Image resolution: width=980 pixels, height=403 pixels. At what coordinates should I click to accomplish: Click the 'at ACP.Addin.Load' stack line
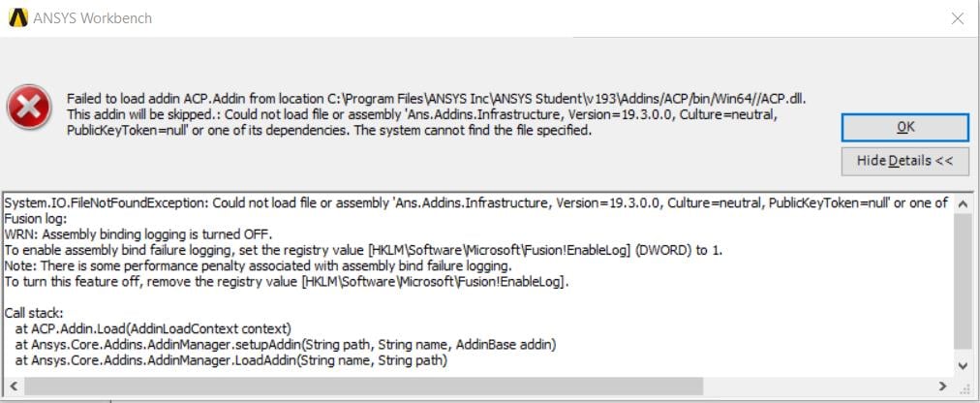pyautogui.click(x=153, y=328)
